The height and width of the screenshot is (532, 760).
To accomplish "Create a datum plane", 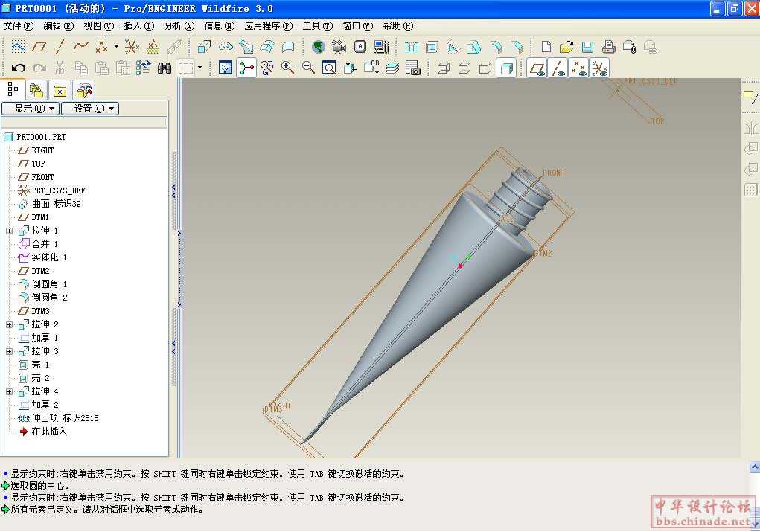I will [x=39, y=47].
